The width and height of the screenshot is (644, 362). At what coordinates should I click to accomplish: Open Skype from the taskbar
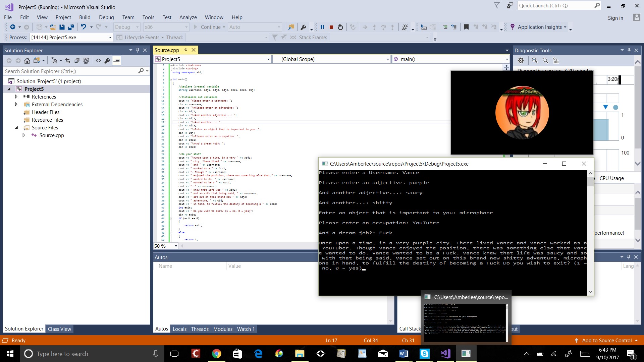click(424, 354)
